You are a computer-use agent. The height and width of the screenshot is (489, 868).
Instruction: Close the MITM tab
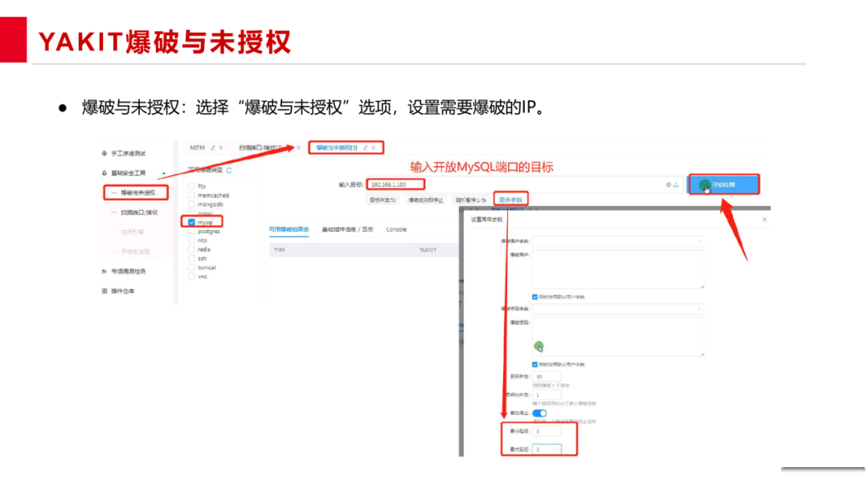221,148
